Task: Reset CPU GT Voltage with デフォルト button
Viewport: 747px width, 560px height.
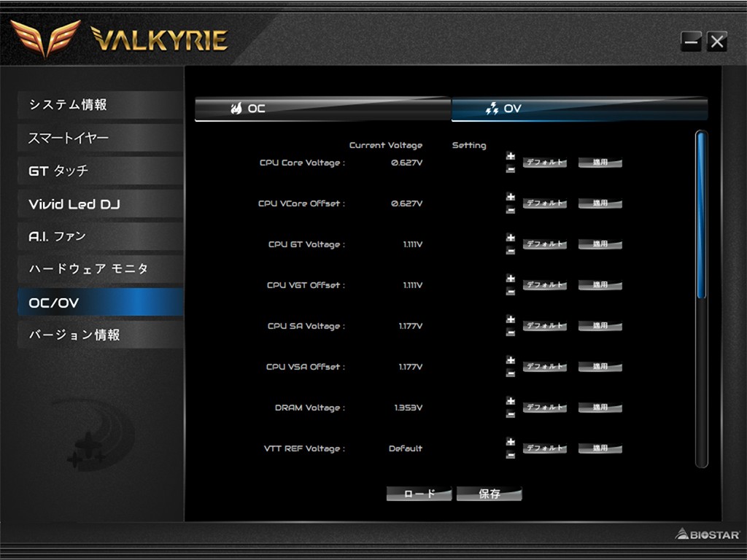Action: point(545,244)
